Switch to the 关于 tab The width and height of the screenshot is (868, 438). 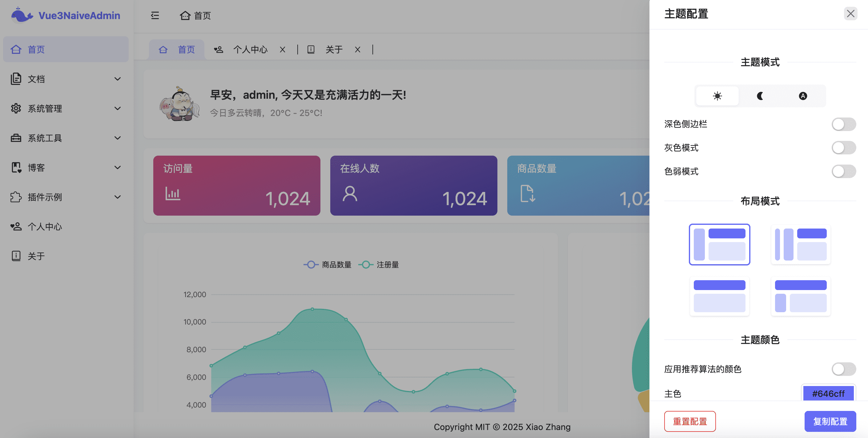click(x=334, y=50)
